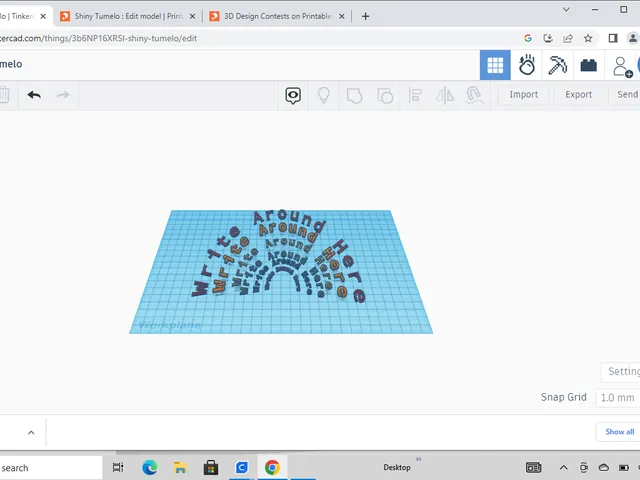Click the battery icon in system tray
This screenshot has width=640, height=480.
pyautogui.click(x=624, y=468)
